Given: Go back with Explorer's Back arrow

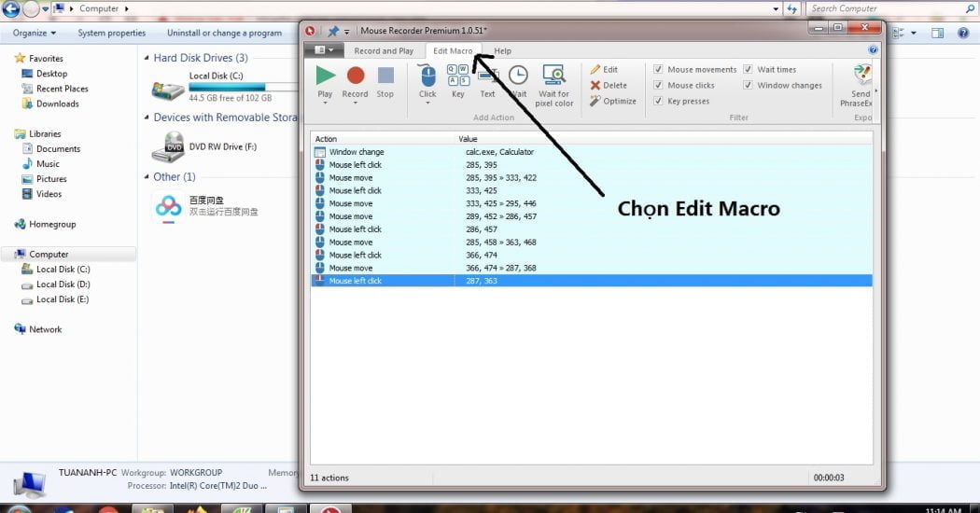Looking at the screenshot, I should pyautogui.click(x=11, y=8).
